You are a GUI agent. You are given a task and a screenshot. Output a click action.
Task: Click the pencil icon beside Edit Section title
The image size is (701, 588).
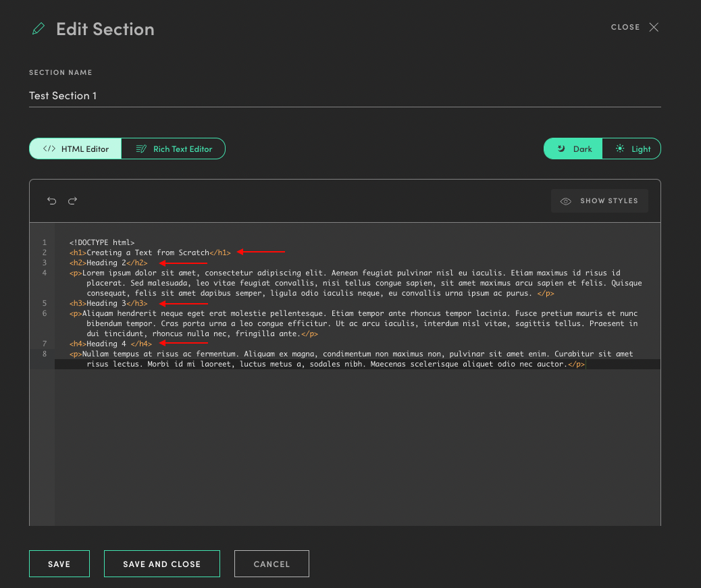click(38, 28)
